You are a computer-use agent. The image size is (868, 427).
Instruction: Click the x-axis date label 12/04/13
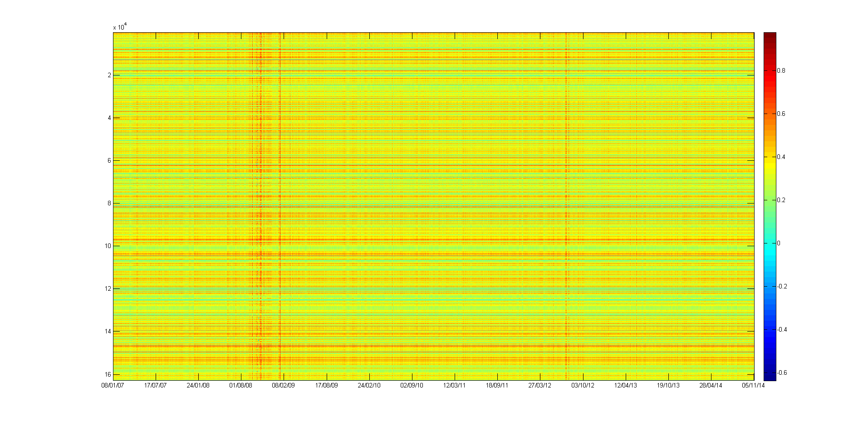point(626,385)
